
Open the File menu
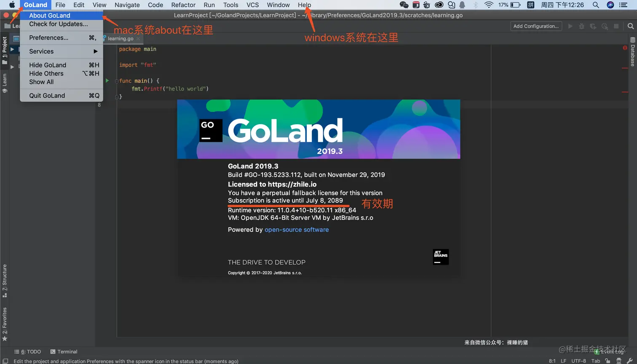click(60, 5)
